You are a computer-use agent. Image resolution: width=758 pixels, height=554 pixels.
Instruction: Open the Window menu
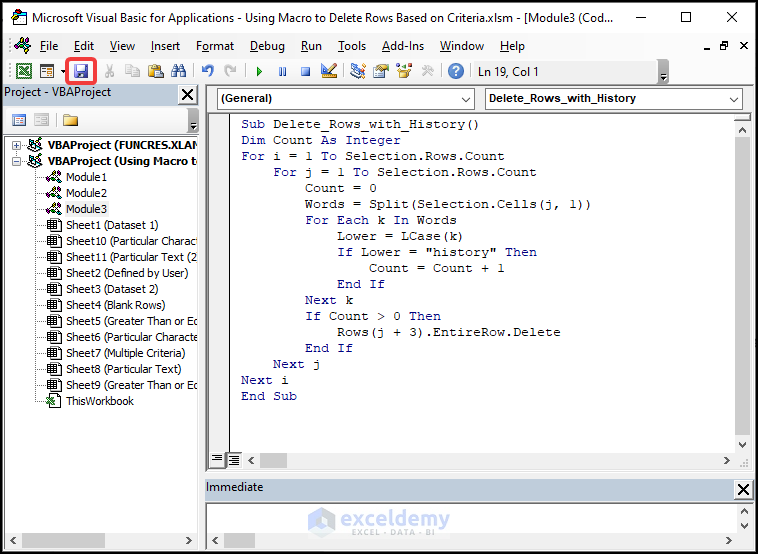pos(462,46)
